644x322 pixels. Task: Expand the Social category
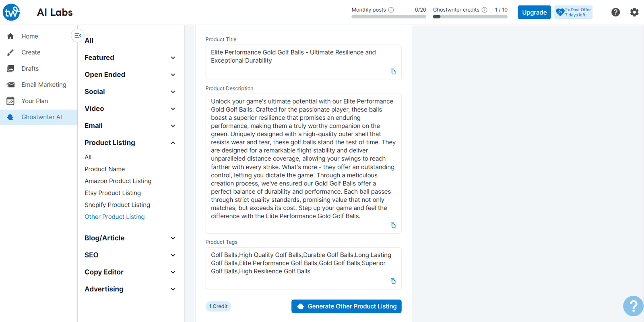(173, 92)
